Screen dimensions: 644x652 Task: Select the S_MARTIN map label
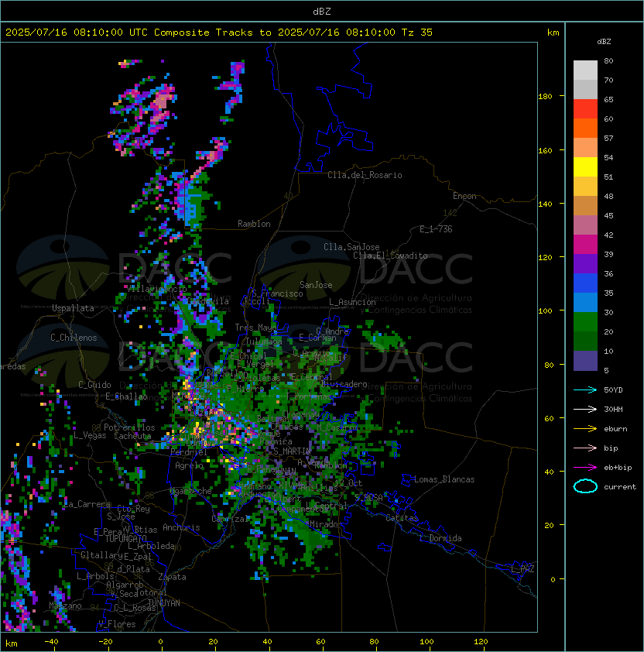coord(293,451)
